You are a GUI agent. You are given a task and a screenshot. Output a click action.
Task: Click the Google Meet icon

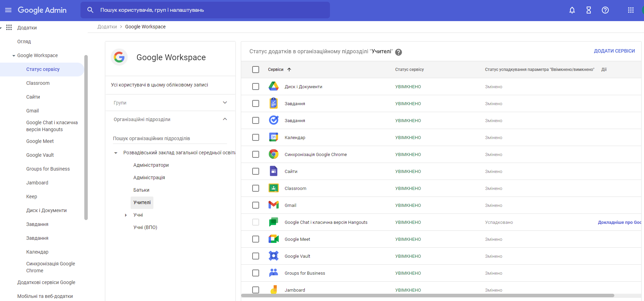tap(274, 239)
